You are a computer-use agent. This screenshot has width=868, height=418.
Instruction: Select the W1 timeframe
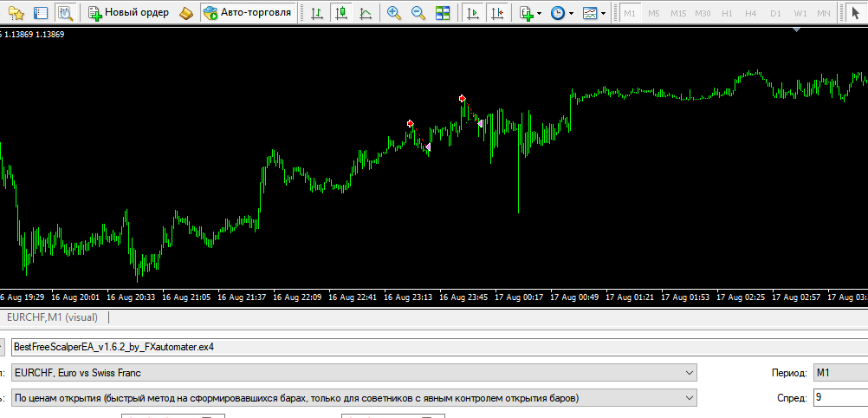[800, 13]
